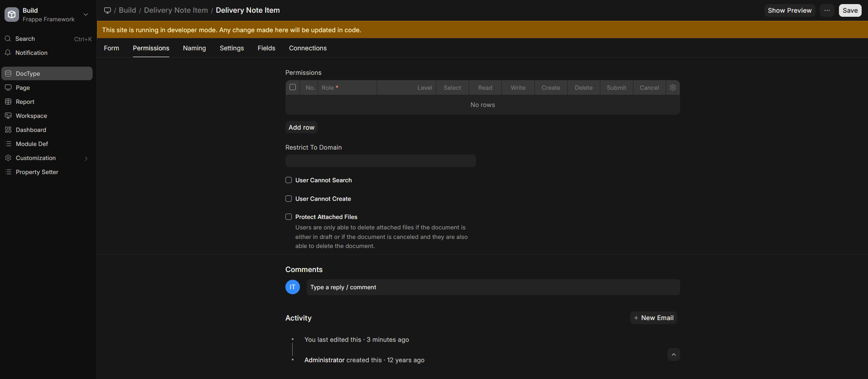Click the Build cube logo icon
The width and height of the screenshot is (868, 379).
[x=12, y=15]
